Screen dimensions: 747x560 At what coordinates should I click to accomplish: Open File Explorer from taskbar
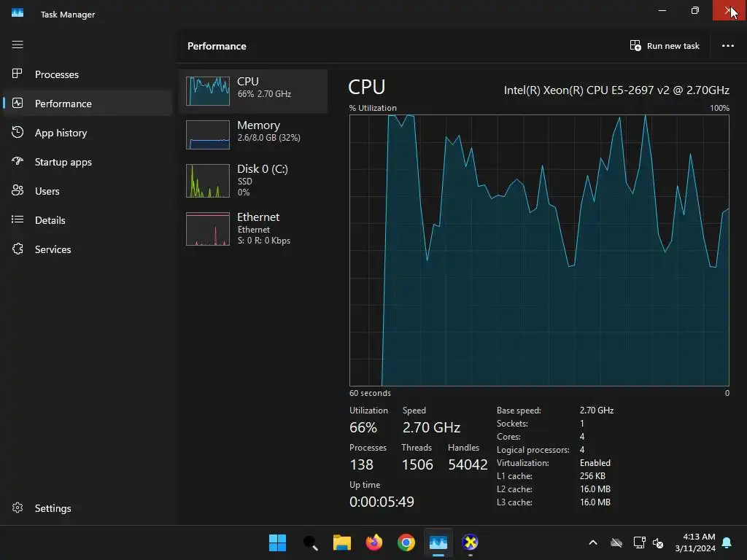coord(342,542)
